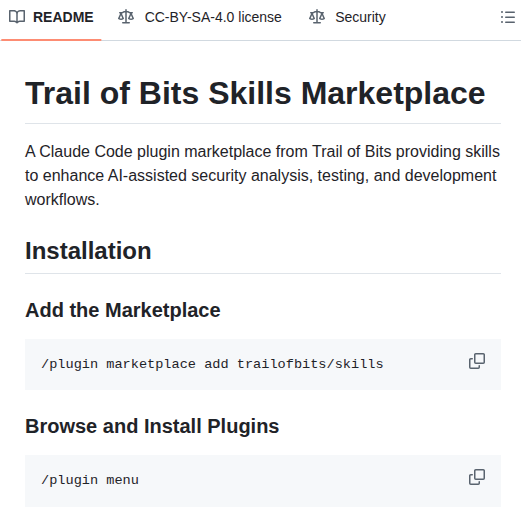Click the README book icon
This screenshot has width=521, height=520.
coord(17,17)
